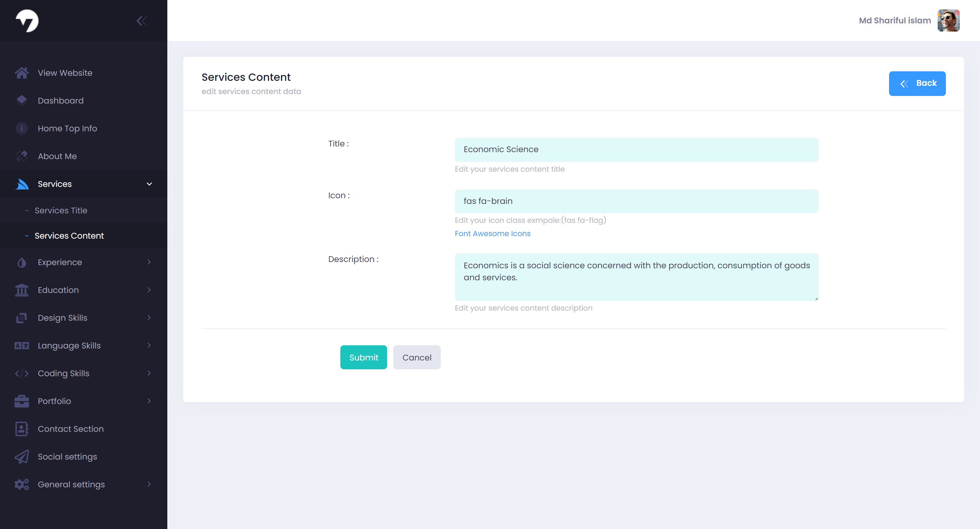Collapse the Services menu chevron

click(x=149, y=184)
